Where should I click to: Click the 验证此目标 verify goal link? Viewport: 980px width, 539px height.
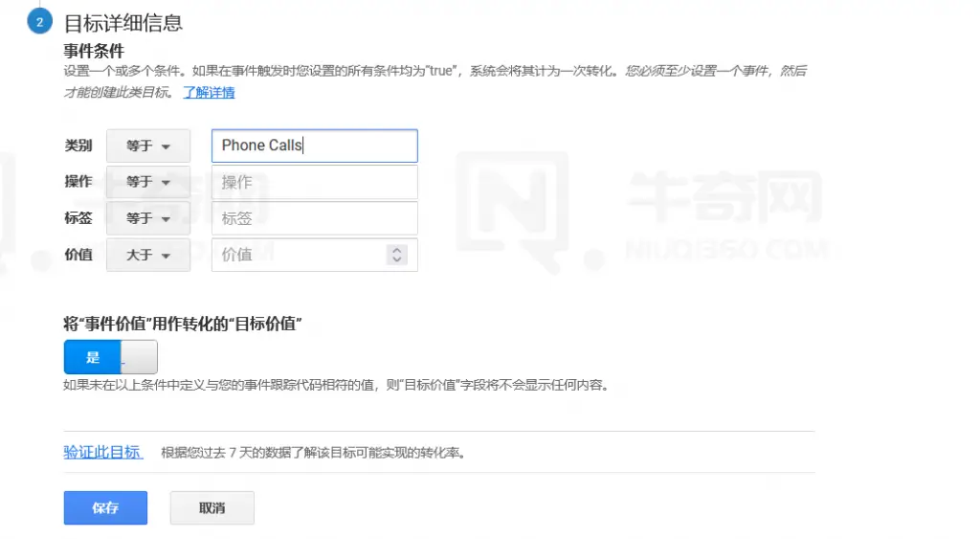(103, 452)
